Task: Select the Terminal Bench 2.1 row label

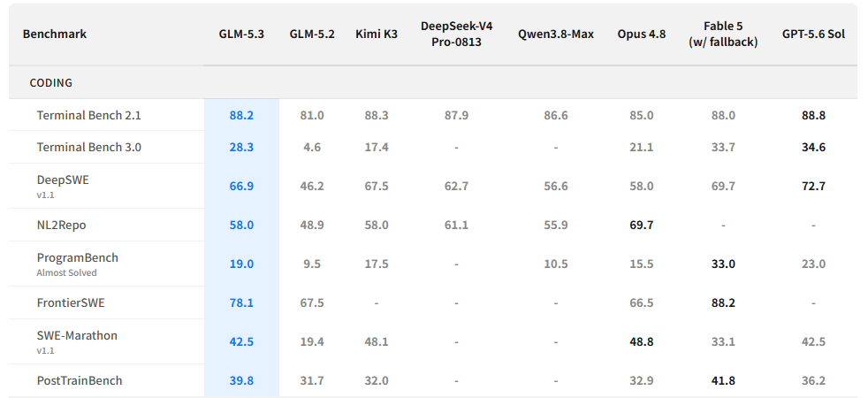Action: [x=89, y=115]
